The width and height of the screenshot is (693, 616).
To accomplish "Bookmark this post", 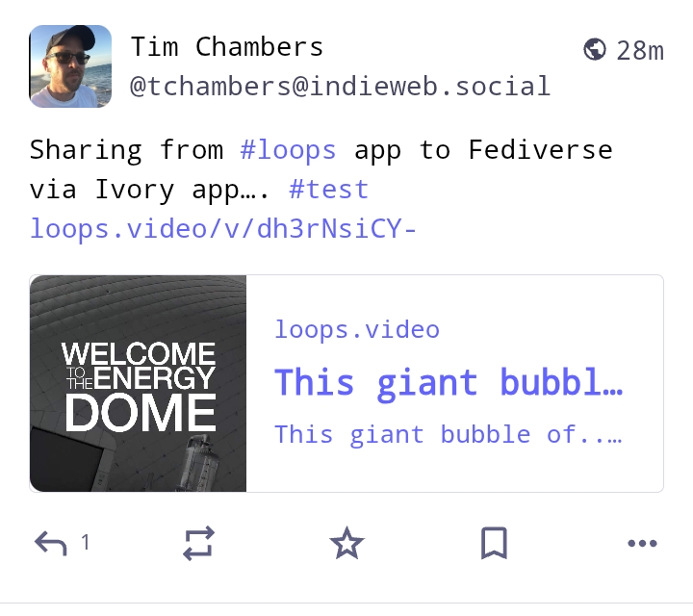I will coord(494,543).
